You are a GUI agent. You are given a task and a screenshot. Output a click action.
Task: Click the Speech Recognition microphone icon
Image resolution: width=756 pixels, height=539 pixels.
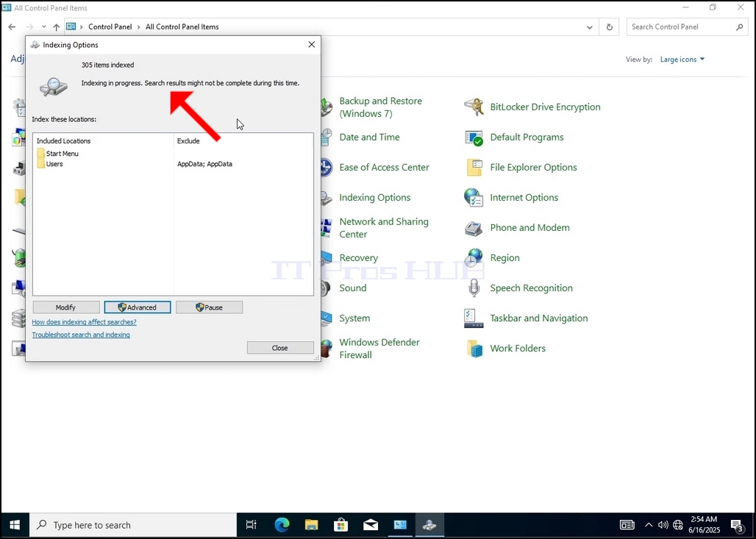(474, 288)
